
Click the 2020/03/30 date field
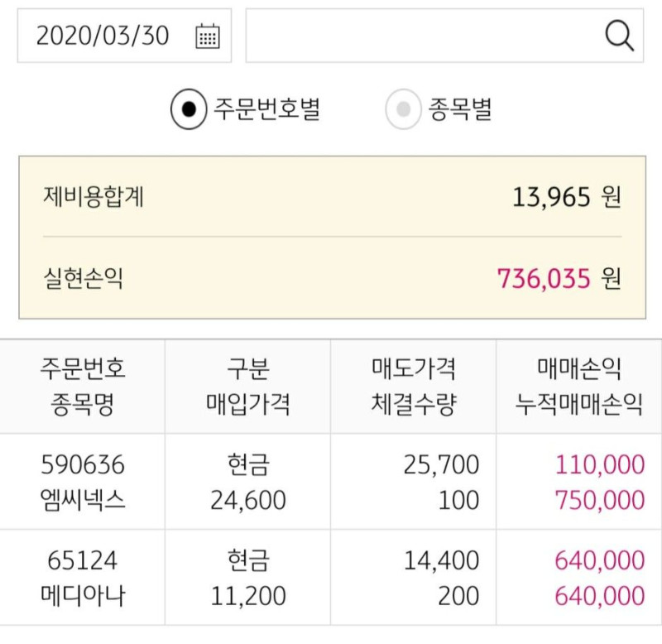103,36
